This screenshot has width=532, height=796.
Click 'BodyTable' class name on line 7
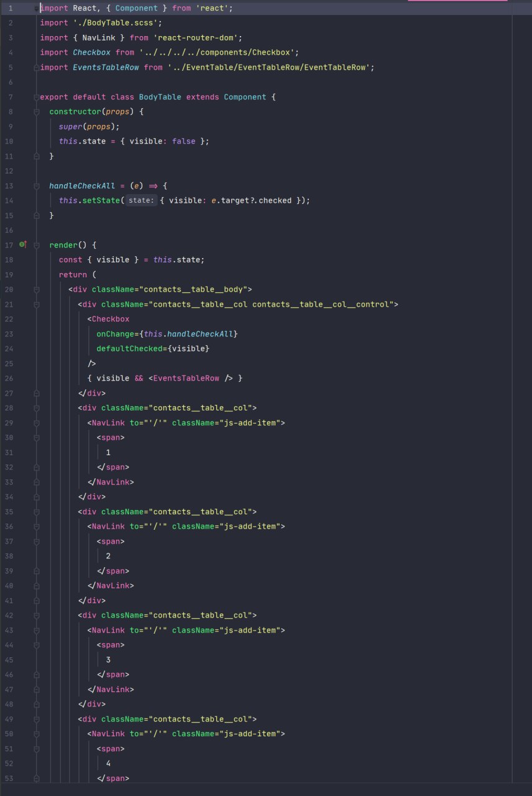click(160, 97)
